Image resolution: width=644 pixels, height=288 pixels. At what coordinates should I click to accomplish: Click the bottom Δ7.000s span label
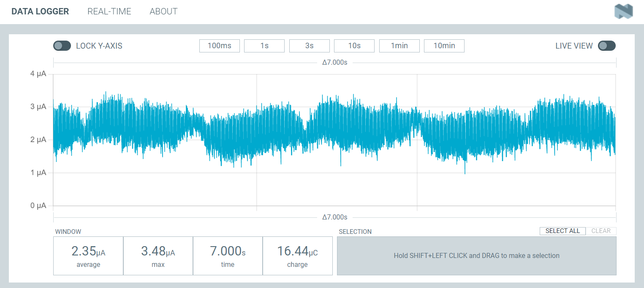334,217
